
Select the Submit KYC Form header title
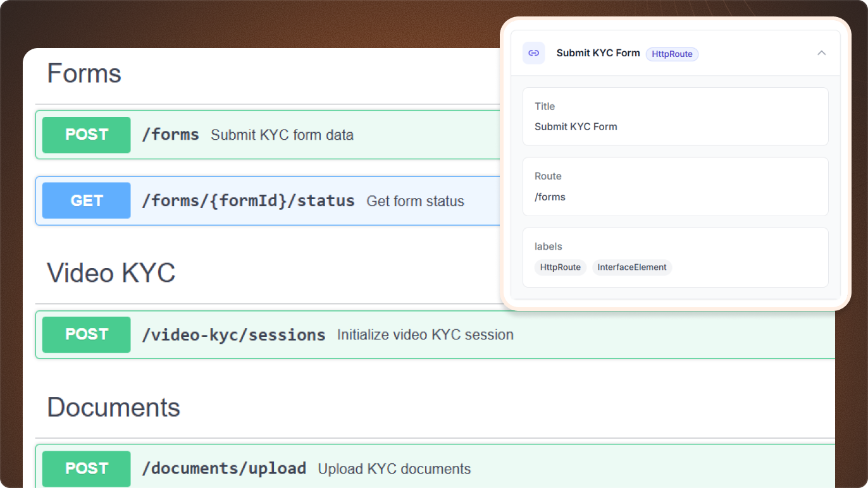click(x=598, y=53)
